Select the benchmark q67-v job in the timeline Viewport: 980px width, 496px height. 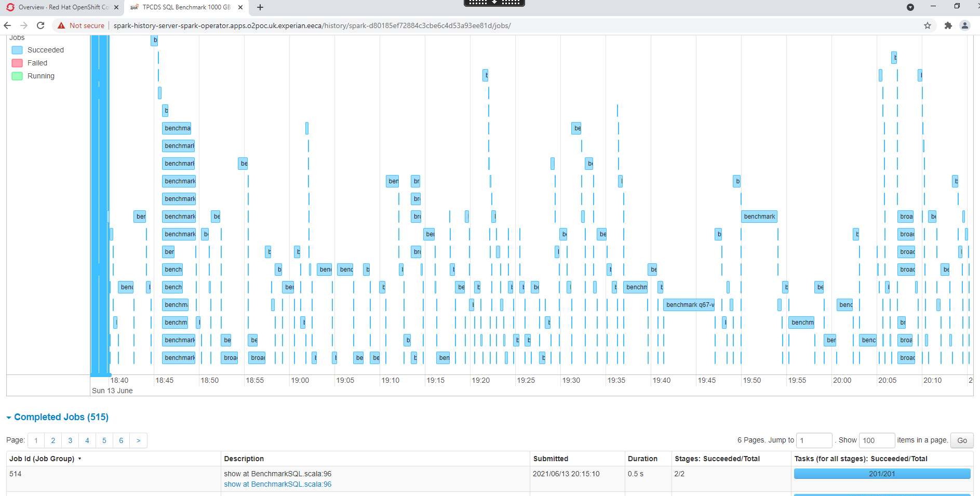pyautogui.click(x=689, y=305)
